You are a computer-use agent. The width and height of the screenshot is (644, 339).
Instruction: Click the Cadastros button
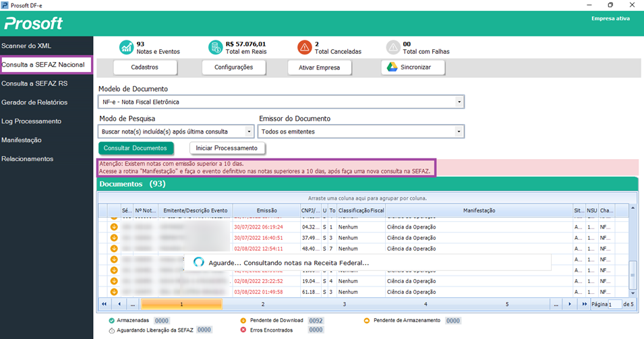click(x=145, y=67)
